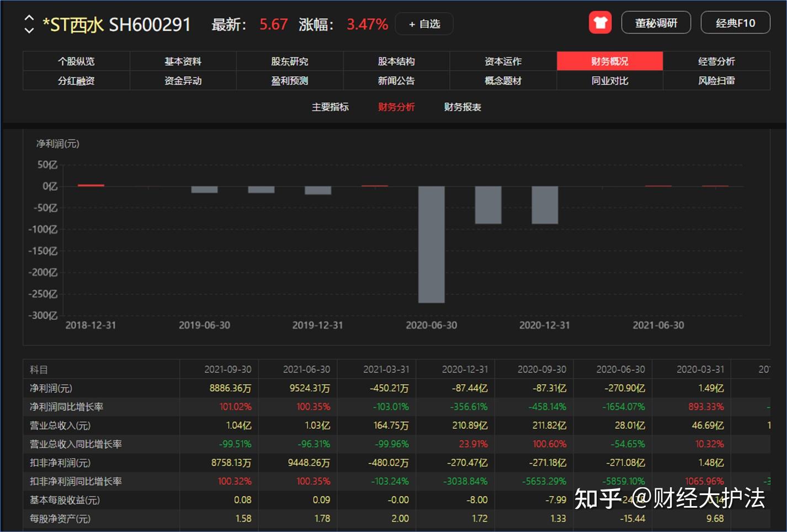This screenshot has height=532, width=787.
Task: Open the 分红融资 tab
Action: (76, 81)
